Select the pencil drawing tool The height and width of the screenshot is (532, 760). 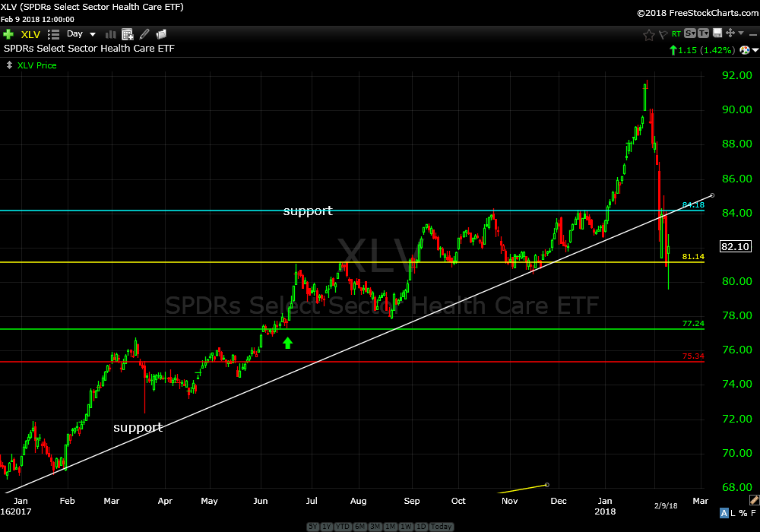[x=144, y=34]
